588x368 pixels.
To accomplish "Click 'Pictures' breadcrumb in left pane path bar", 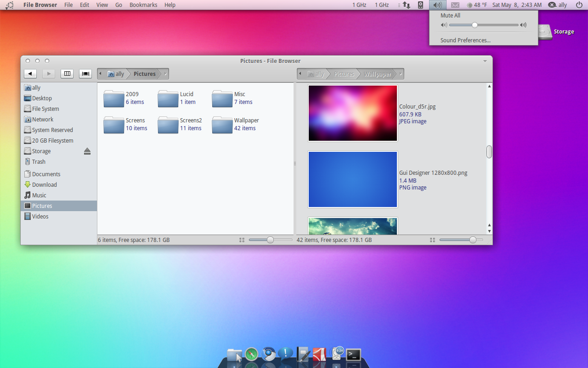I will tap(145, 74).
